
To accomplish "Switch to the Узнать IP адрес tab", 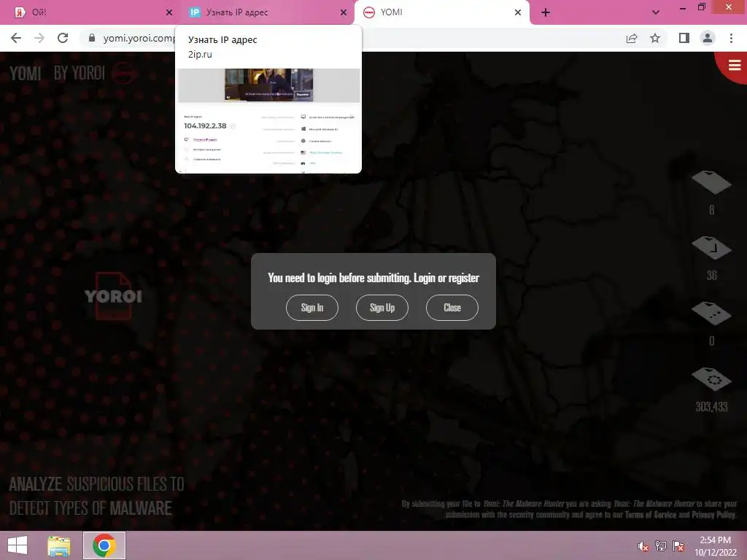I will (268, 12).
